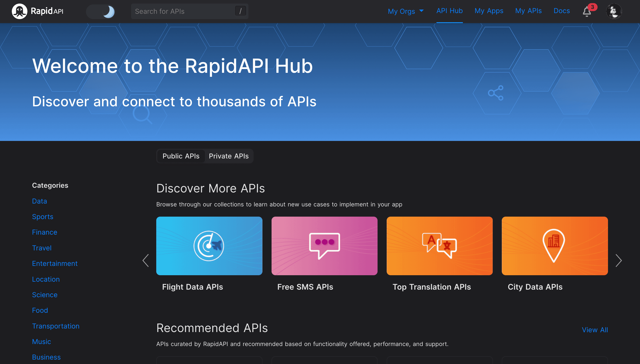Show previous collections with left chevron

(145, 261)
